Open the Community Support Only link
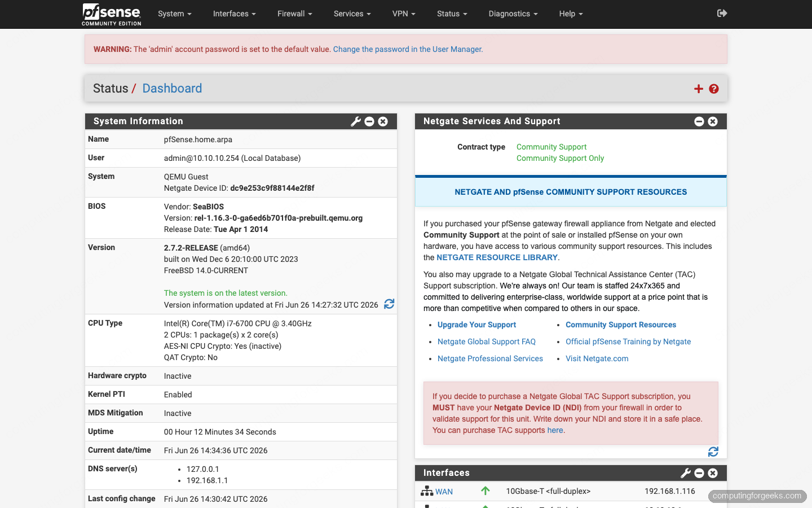This screenshot has width=812, height=508. pos(560,158)
